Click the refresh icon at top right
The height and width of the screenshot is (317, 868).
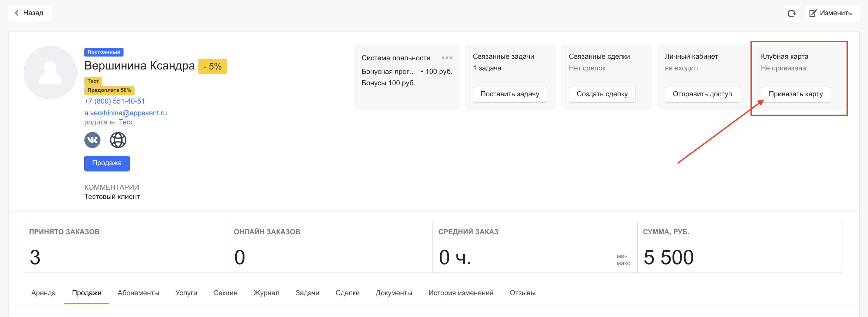pos(791,14)
